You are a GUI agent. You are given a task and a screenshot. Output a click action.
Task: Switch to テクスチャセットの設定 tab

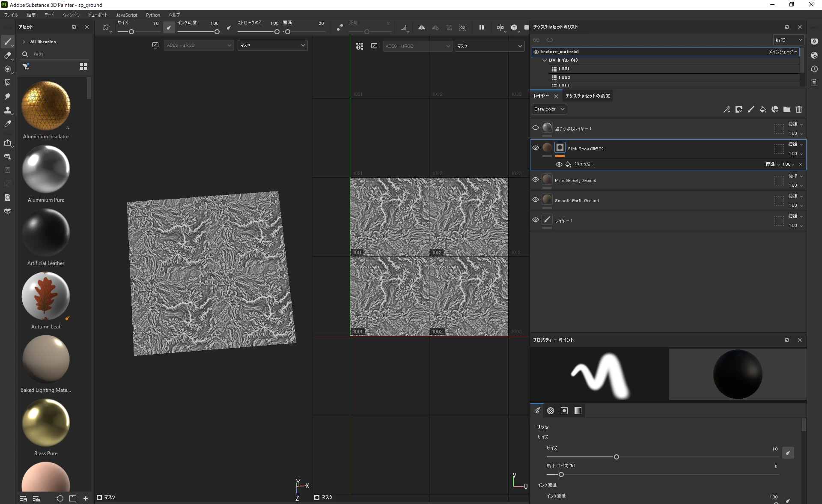coord(587,96)
